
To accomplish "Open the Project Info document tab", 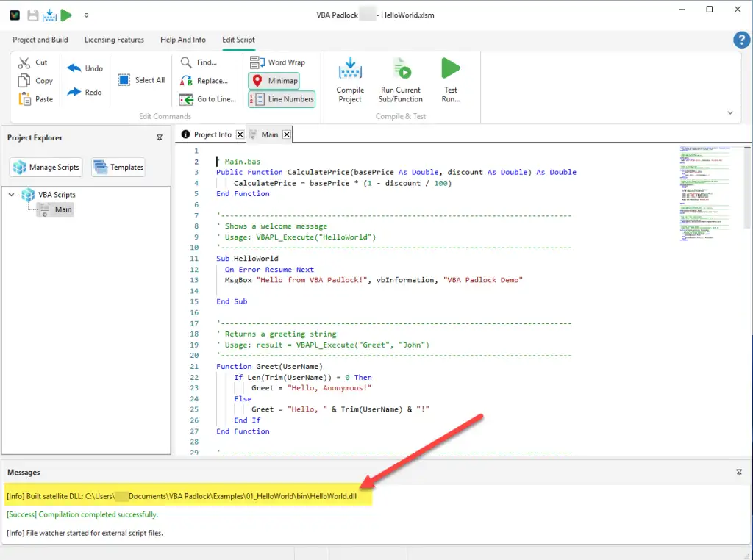I will (x=211, y=134).
